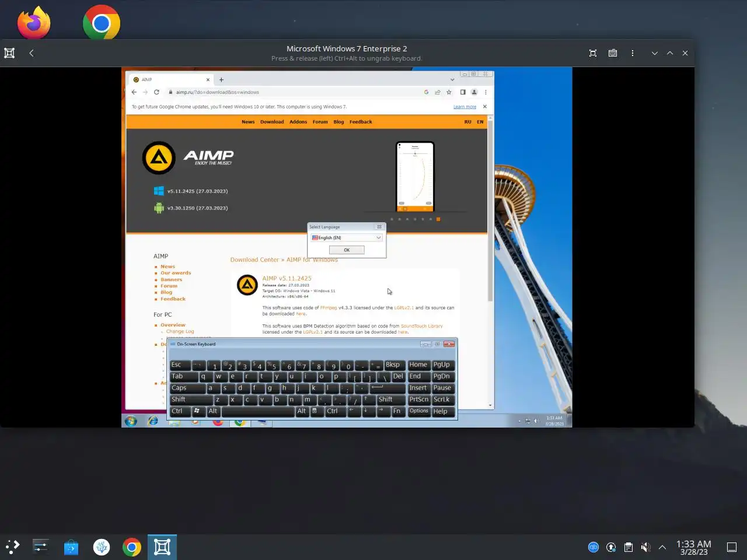This screenshot has width=747, height=560.
Task: Click the page vertical scrollbar thumb
Action: (x=490, y=211)
